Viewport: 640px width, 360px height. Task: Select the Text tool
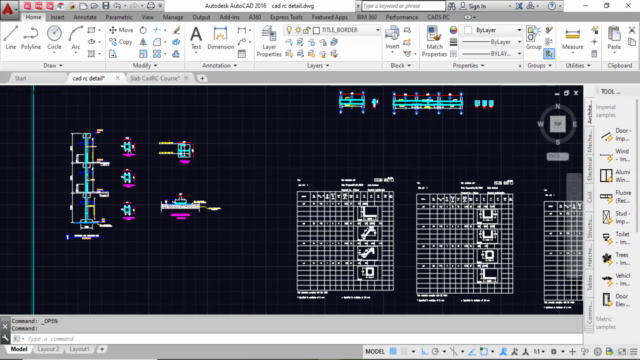(x=196, y=38)
